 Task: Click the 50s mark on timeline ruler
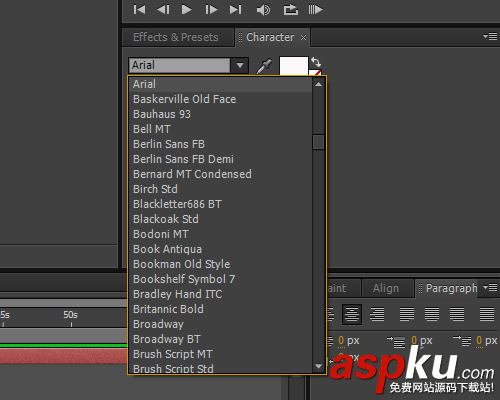71,315
